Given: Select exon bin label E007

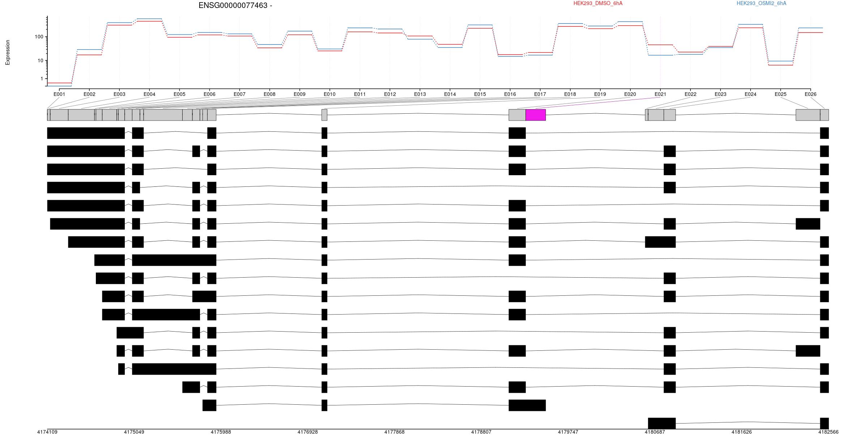Looking at the screenshot, I should coord(239,94).
